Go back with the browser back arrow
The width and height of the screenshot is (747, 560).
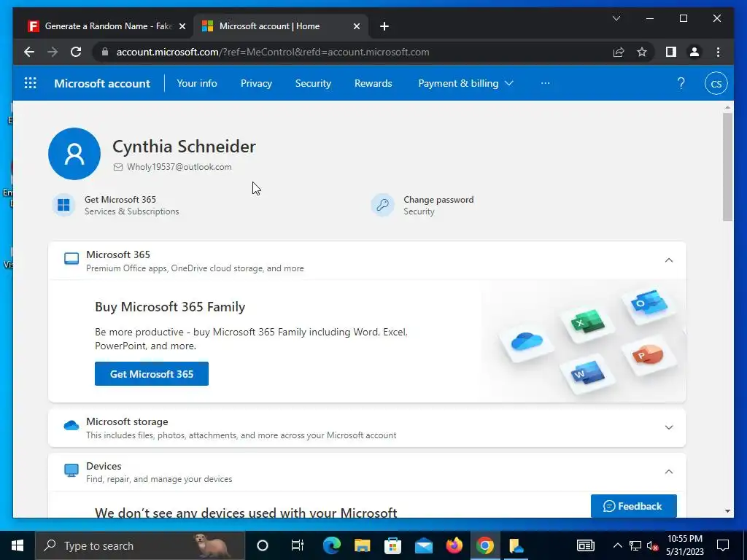click(x=29, y=52)
